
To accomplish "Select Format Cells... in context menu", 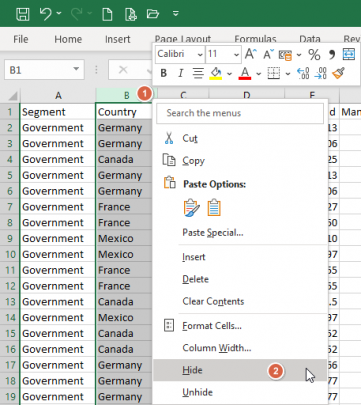I will click(212, 326).
